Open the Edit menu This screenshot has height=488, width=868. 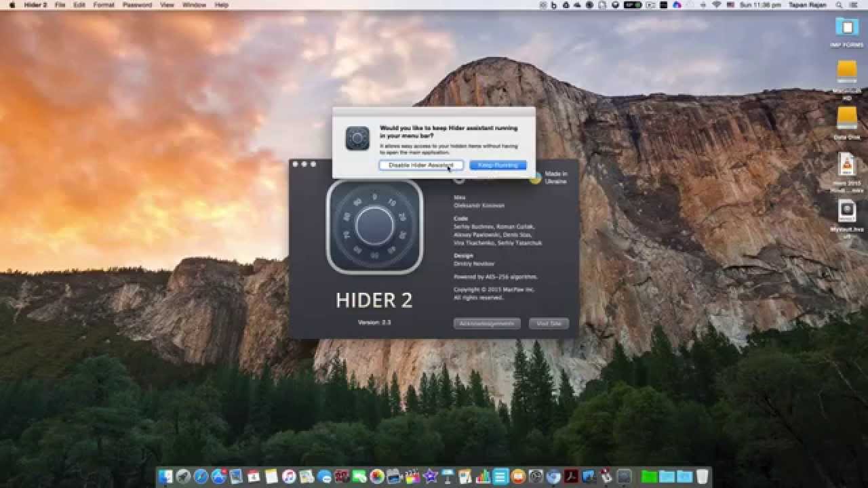pyautogui.click(x=79, y=5)
